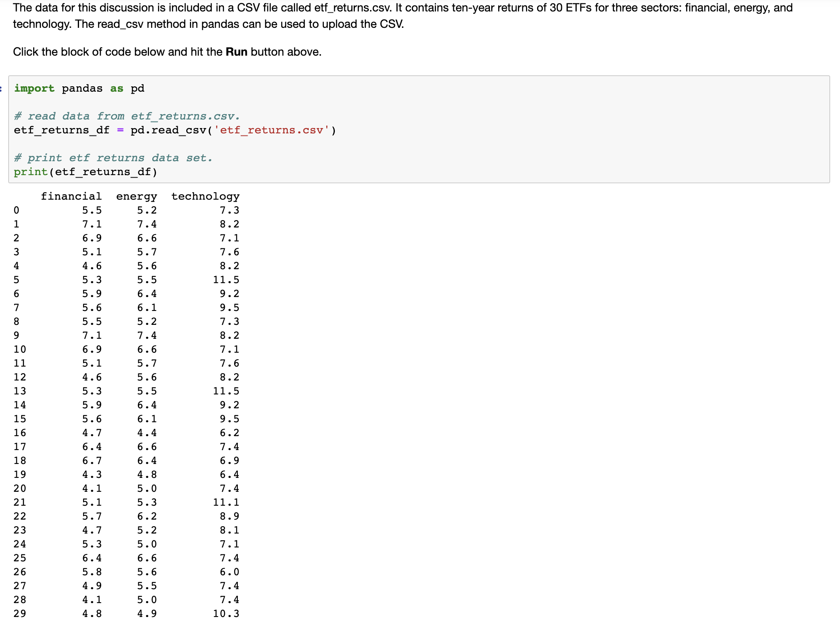The width and height of the screenshot is (840, 626).
Task: Click the etf_returns_df variable assignment
Action: pos(61,130)
